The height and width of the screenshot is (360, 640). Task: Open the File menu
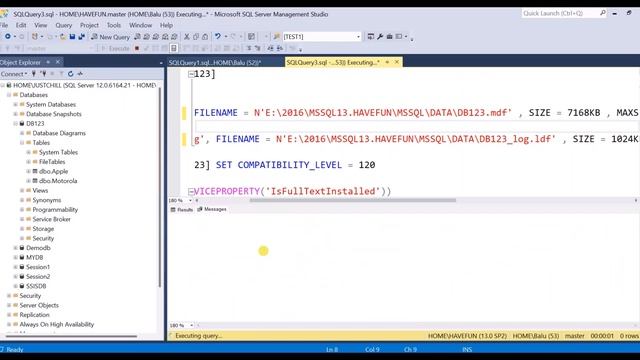[x=4, y=25]
